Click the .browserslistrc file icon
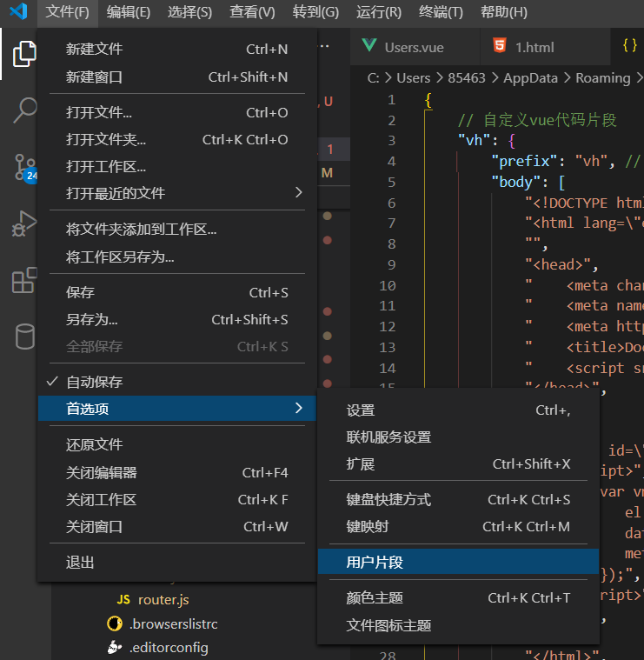Viewport: 644px width, 660px height. coord(115,623)
